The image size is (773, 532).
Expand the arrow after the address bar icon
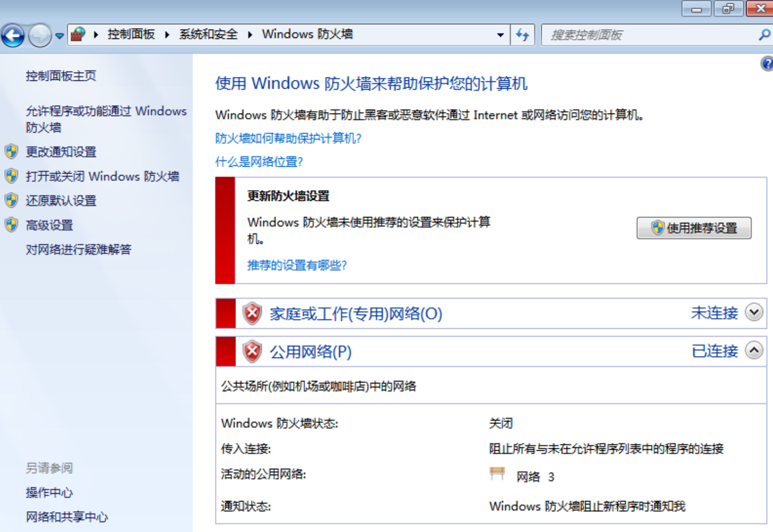click(x=96, y=35)
